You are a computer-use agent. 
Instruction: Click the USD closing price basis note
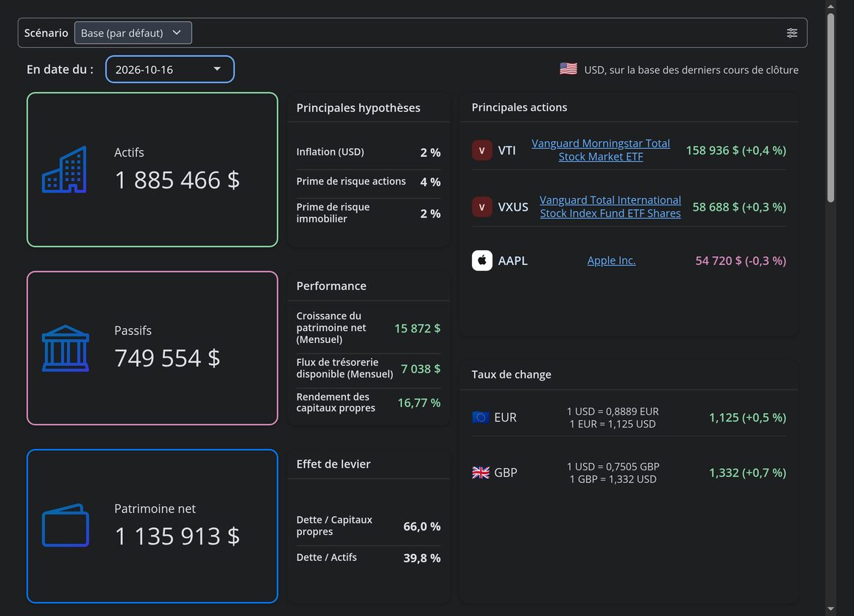point(691,70)
